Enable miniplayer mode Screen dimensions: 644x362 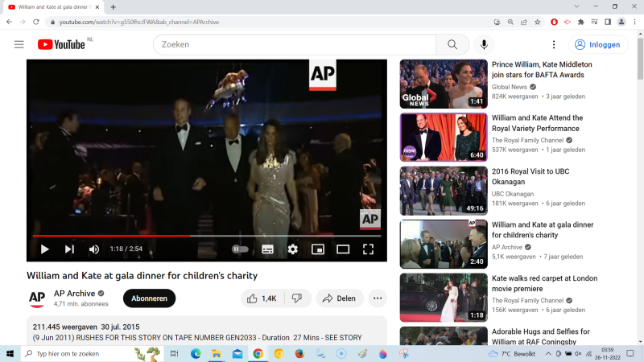[x=318, y=249]
